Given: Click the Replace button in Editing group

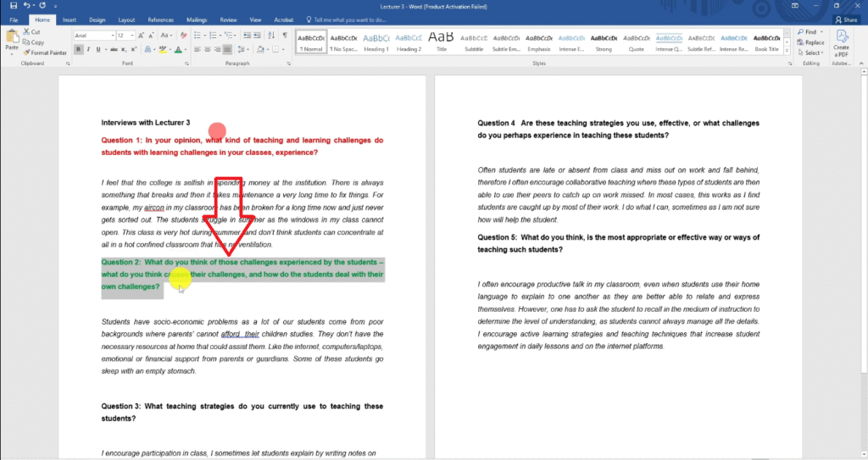Looking at the screenshot, I should pos(812,42).
